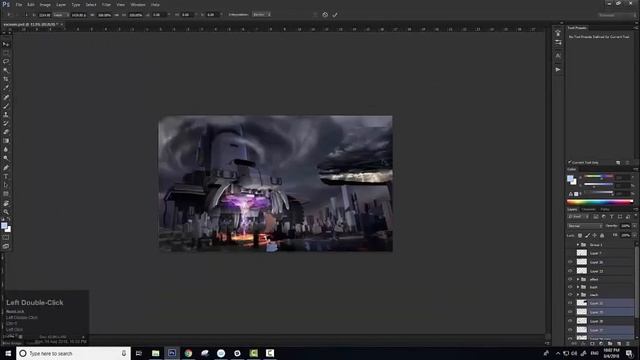Select the Clone Stamp tool

pos(6,115)
